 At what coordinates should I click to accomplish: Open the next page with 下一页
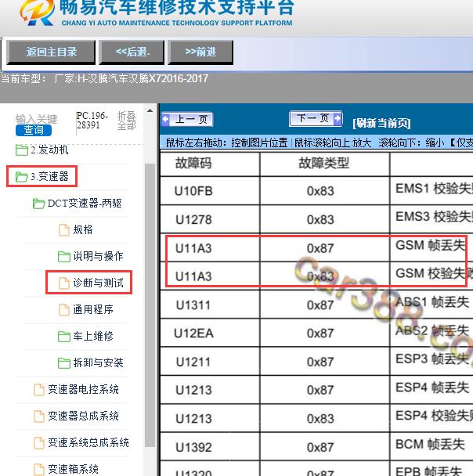(316, 118)
